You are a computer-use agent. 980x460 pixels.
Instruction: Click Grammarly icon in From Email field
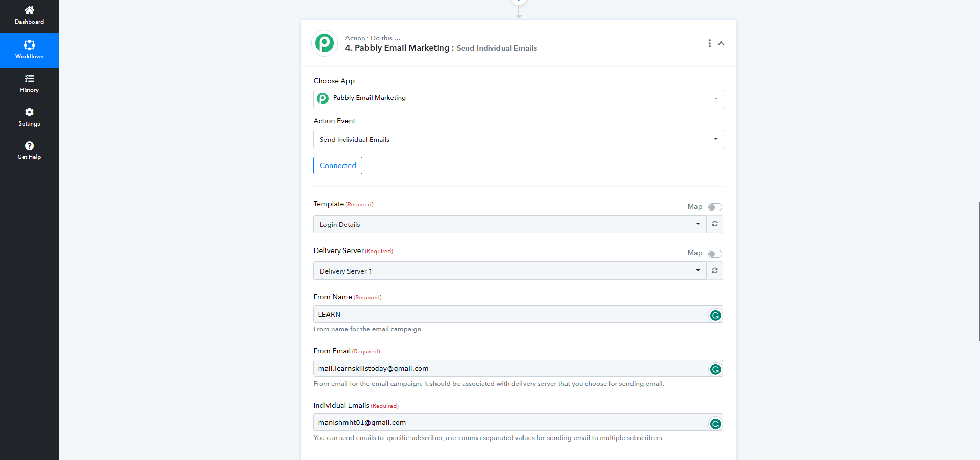click(x=715, y=369)
